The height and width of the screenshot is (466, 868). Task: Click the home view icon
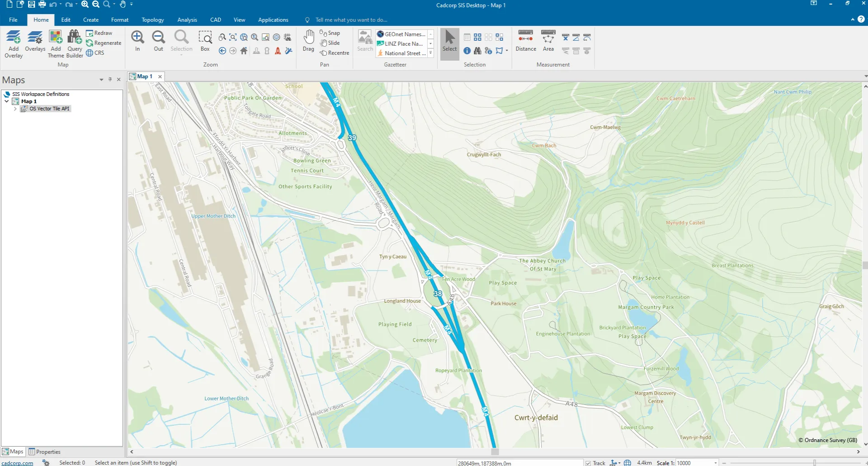[x=244, y=51]
